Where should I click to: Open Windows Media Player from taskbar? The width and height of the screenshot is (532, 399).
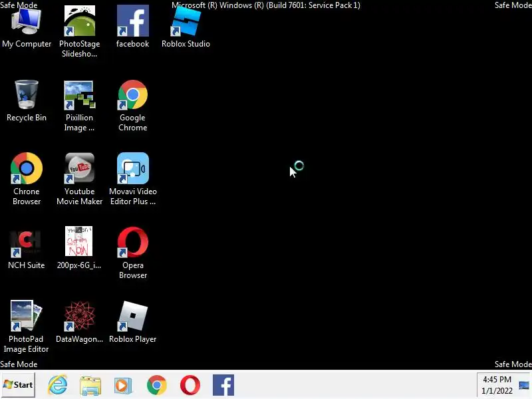[123, 386]
